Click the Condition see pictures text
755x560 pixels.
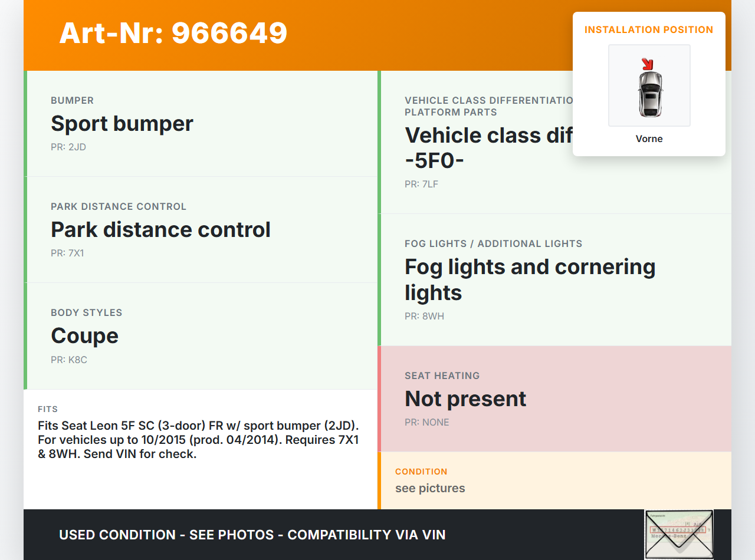pos(430,488)
